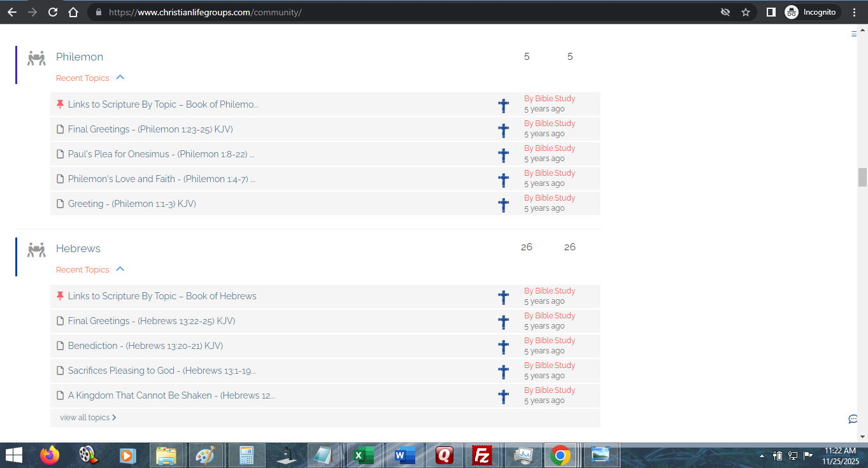This screenshot has height=468, width=868.
Task: Collapse Recent Topics under Philemon
Action: tap(120, 78)
